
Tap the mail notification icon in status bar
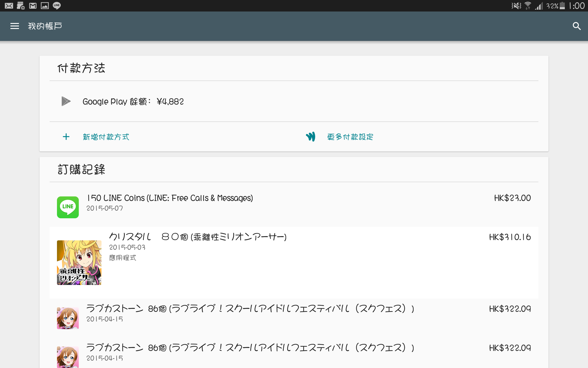(9, 6)
